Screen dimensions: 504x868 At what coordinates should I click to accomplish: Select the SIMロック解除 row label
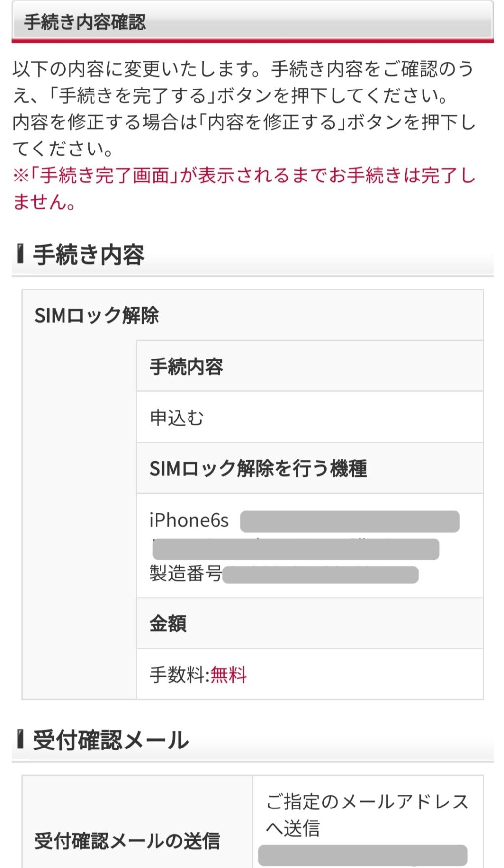point(97,315)
